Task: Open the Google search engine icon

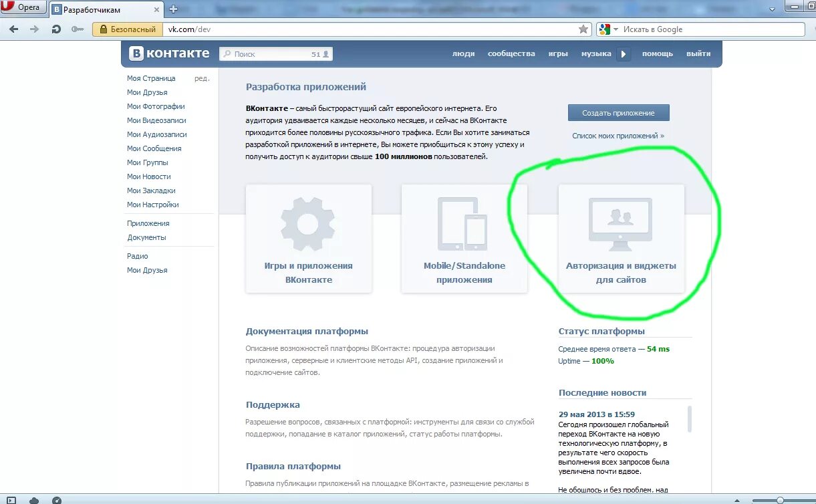Action: (605, 29)
